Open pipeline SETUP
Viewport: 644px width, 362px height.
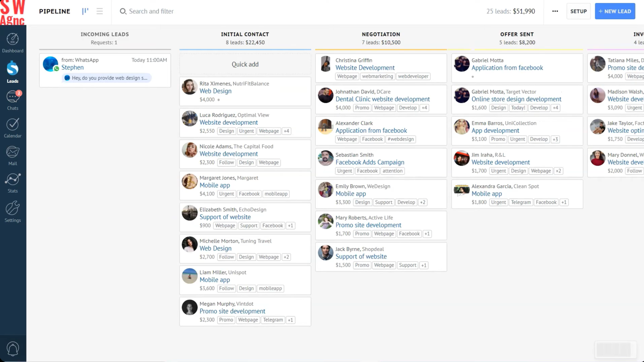pos(578,11)
